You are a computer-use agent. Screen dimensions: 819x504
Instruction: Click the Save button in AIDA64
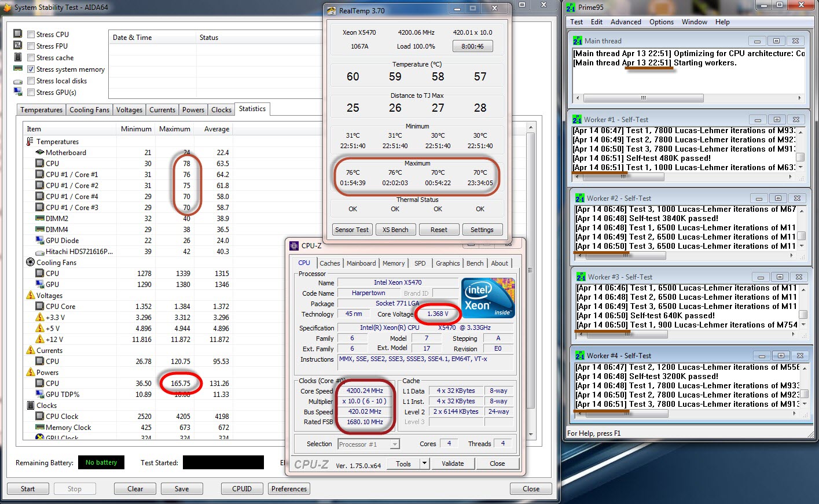182,489
